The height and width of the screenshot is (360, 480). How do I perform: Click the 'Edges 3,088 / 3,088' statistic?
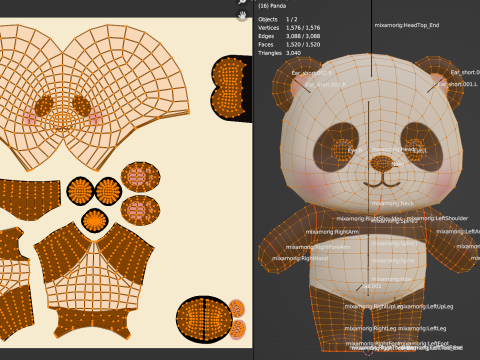(289, 36)
